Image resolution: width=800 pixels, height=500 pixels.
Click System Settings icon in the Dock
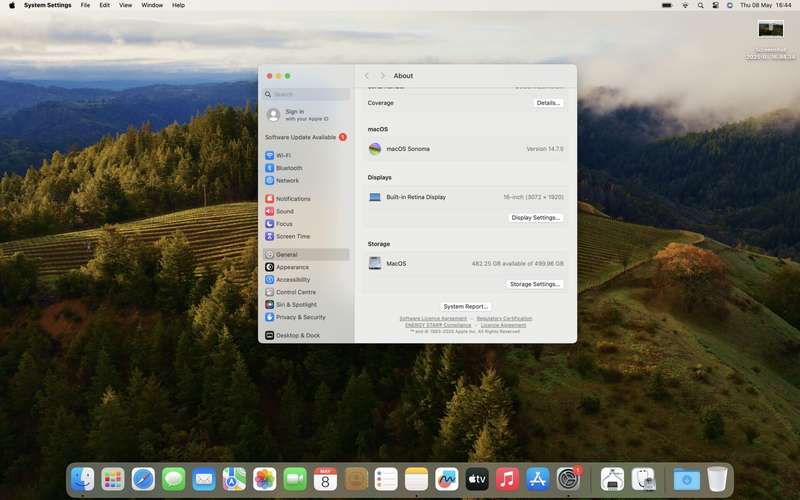point(568,480)
